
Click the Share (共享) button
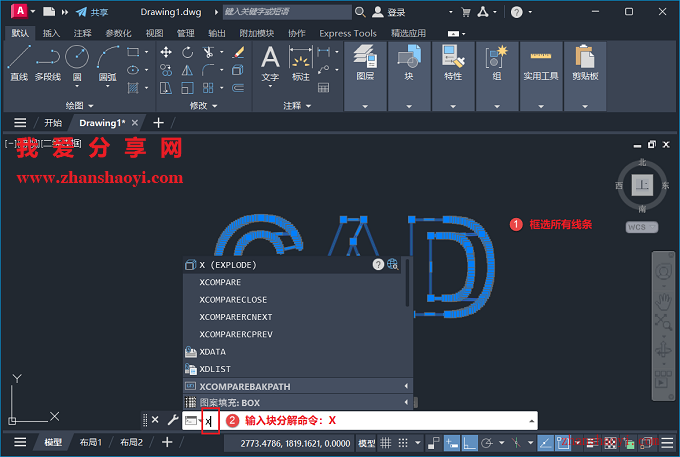tap(92, 12)
